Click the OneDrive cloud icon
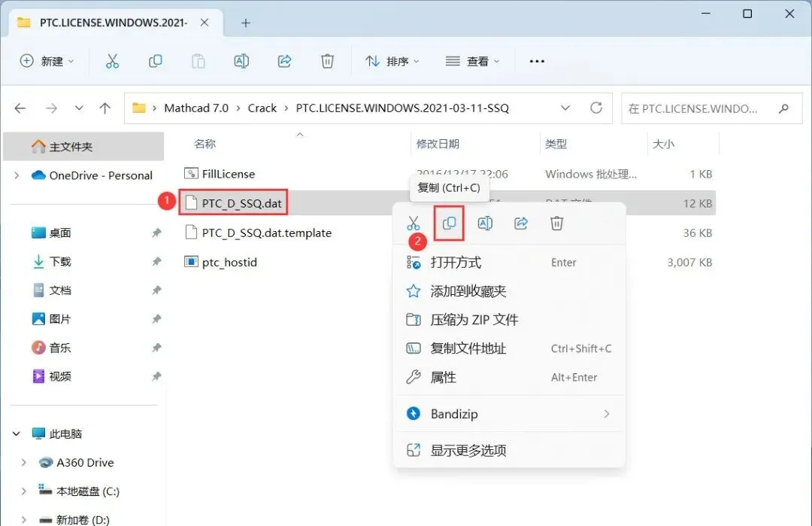The height and width of the screenshot is (526, 812). [x=38, y=175]
